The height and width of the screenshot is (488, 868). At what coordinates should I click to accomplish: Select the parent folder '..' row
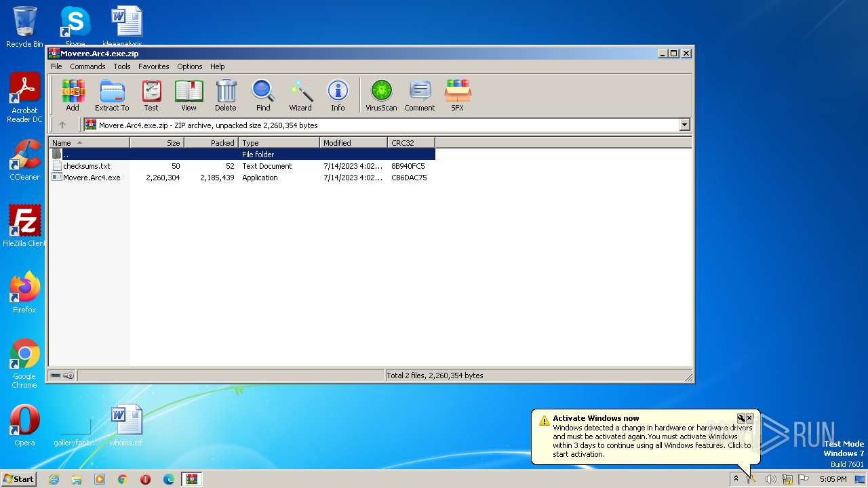(242, 155)
